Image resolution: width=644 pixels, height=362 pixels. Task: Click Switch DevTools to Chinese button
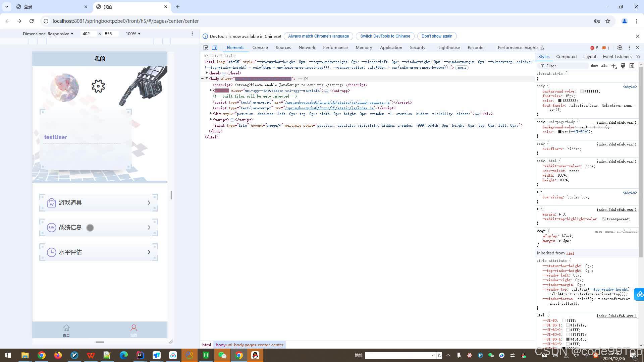pyautogui.click(x=385, y=36)
